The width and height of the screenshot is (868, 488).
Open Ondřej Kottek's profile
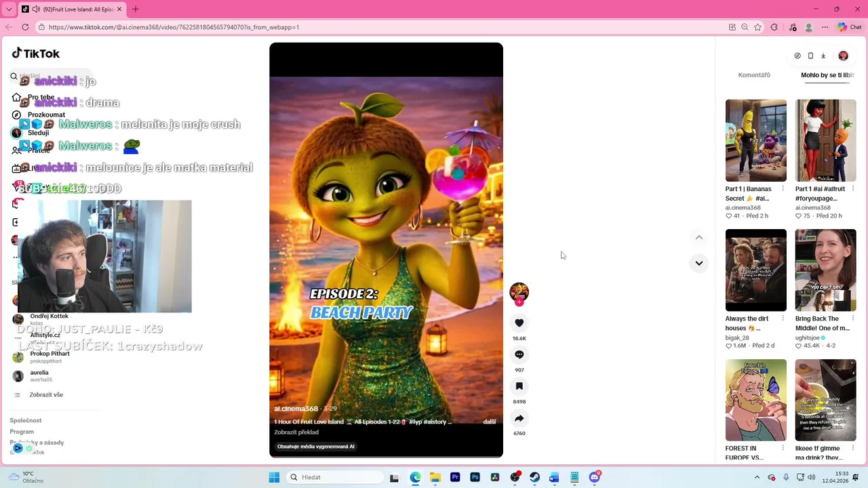pos(49,317)
